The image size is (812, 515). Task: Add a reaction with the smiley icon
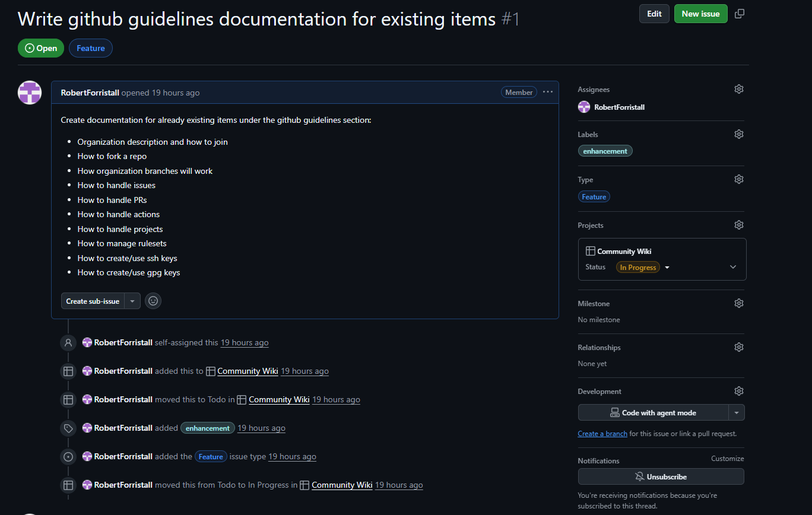click(153, 301)
